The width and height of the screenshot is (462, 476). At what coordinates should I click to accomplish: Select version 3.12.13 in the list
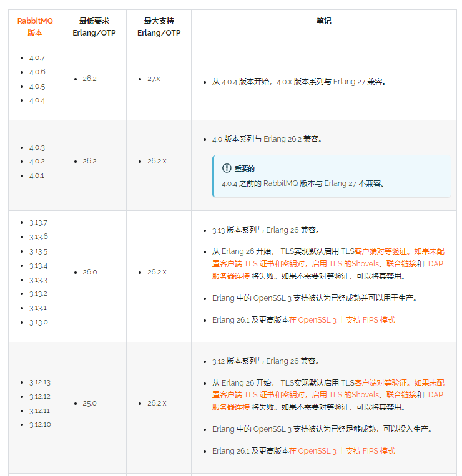pos(40,382)
